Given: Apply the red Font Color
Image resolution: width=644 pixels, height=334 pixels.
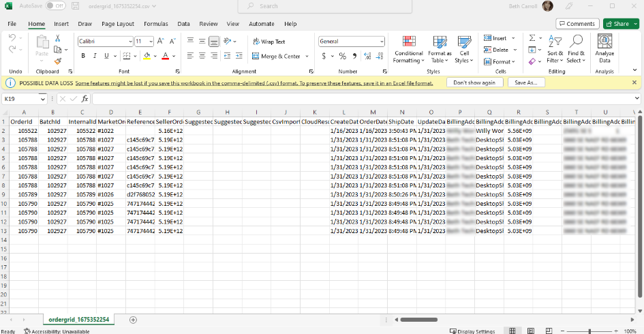Looking at the screenshot, I should pos(166,56).
